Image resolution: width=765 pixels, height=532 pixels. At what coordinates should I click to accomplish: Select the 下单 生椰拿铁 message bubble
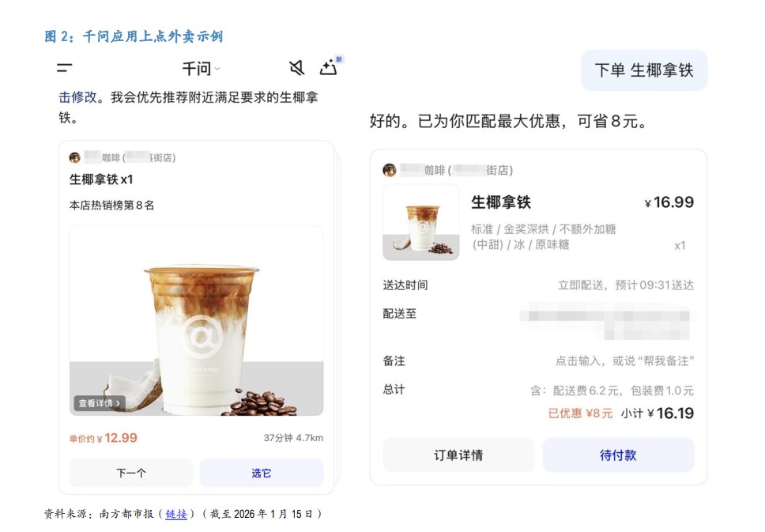pyautogui.click(x=644, y=70)
